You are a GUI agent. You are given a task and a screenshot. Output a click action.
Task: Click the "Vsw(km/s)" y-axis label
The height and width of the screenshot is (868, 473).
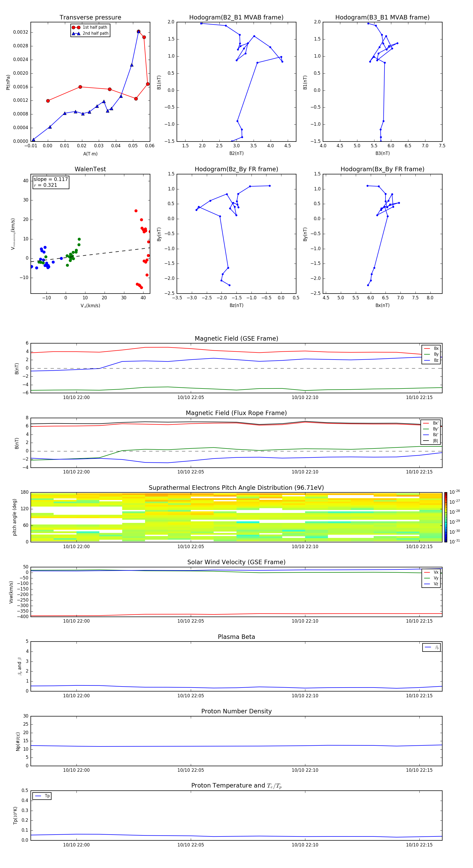point(11,592)
